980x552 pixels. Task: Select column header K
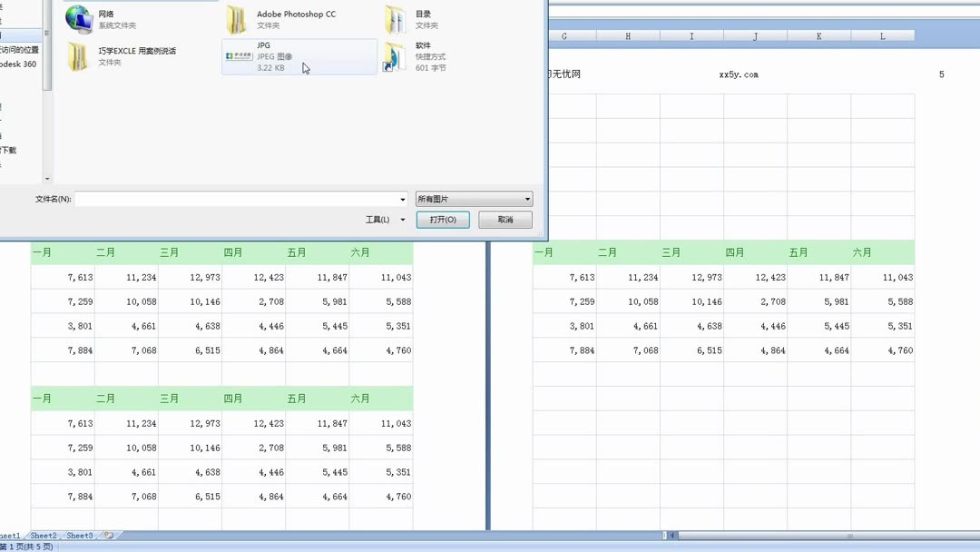pyautogui.click(x=818, y=36)
